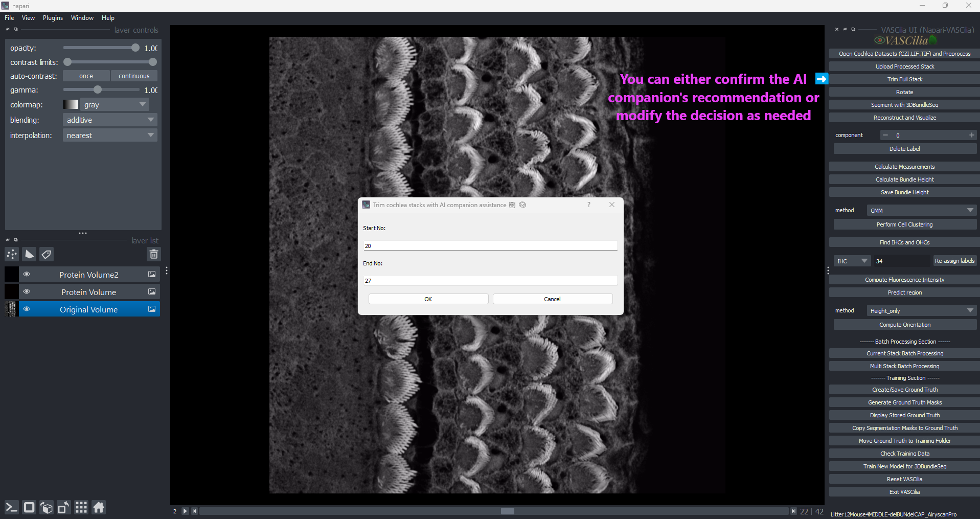Create new labels layer
This screenshot has width=980, height=519.
pos(47,254)
